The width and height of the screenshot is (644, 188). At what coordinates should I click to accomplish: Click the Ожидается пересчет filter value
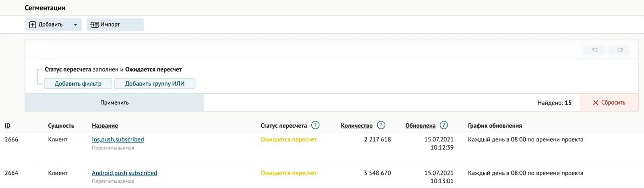point(153,69)
